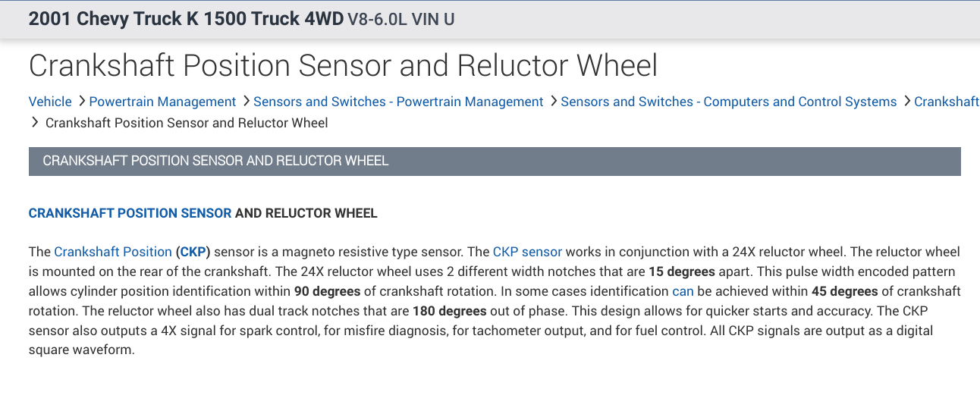The width and height of the screenshot is (980, 411).
Task: Click the gray CRANKSHAFT POSITION SENSOR AND RELUCTOR WHEEL section bar
Action: 495,161
